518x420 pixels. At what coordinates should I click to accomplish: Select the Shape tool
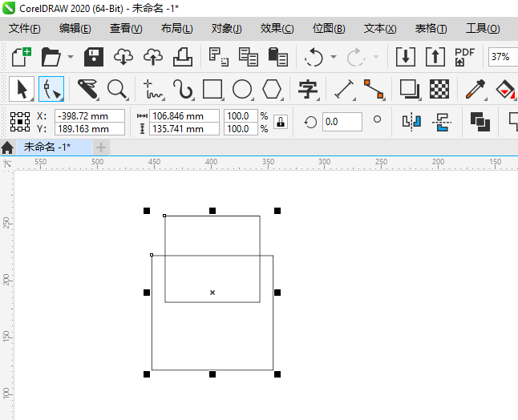pyautogui.click(x=51, y=89)
